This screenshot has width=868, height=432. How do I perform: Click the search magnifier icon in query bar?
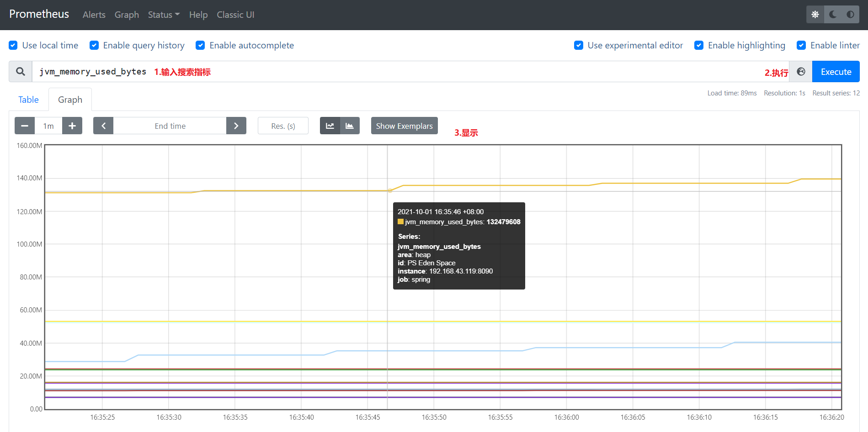point(20,71)
